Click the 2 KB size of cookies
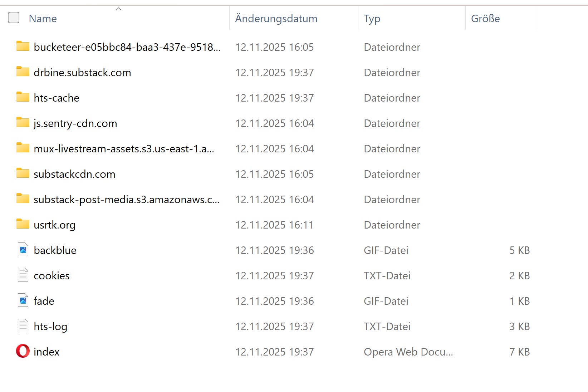The width and height of the screenshot is (588, 392). coord(520,276)
